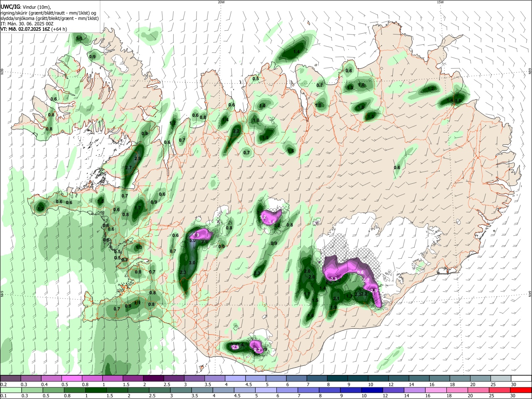Click '18' in the rain legend row

point(449,396)
